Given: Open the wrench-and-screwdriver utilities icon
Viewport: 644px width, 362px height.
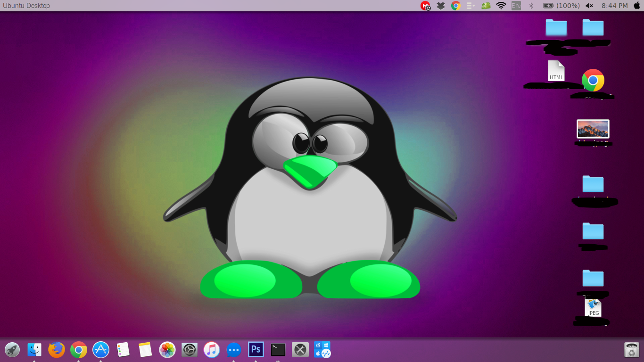Looking at the screenshot, I should pyautogui.click(x=300, y=350).
